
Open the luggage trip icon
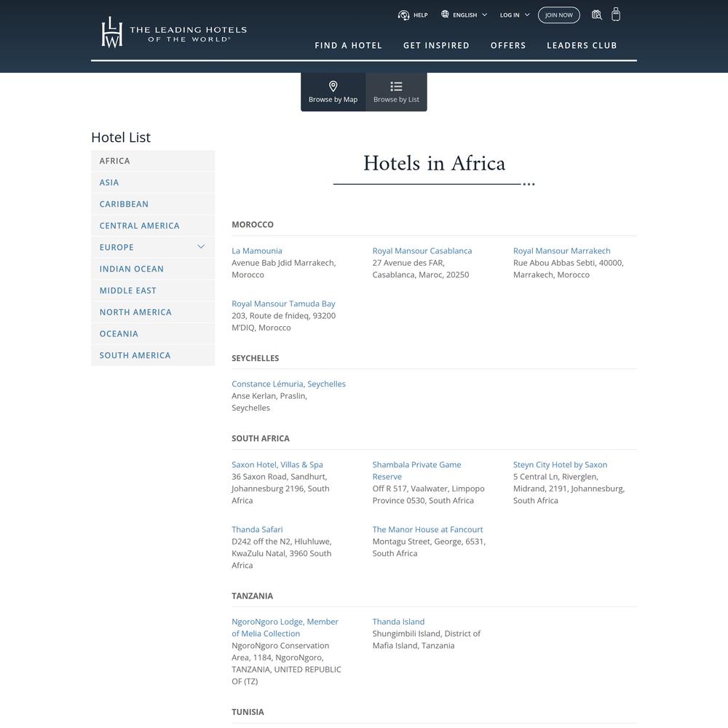click(616, 15)
